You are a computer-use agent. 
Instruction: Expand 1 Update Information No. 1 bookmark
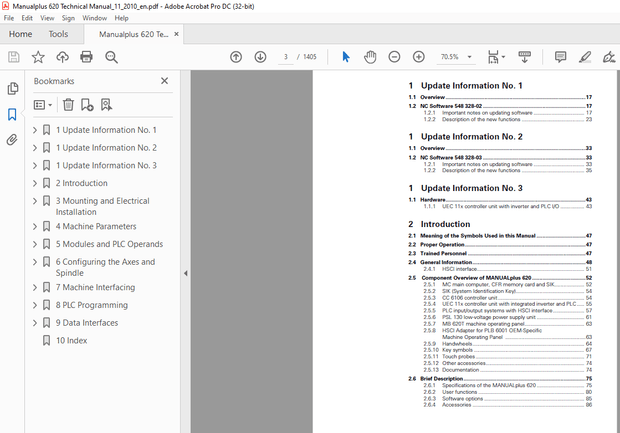(35, 130)
